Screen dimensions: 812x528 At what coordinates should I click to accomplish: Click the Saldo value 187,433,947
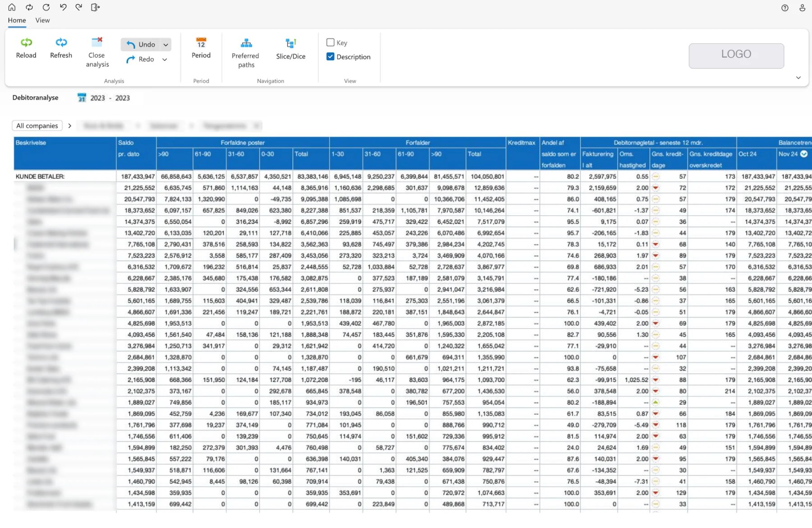point(137,176)
